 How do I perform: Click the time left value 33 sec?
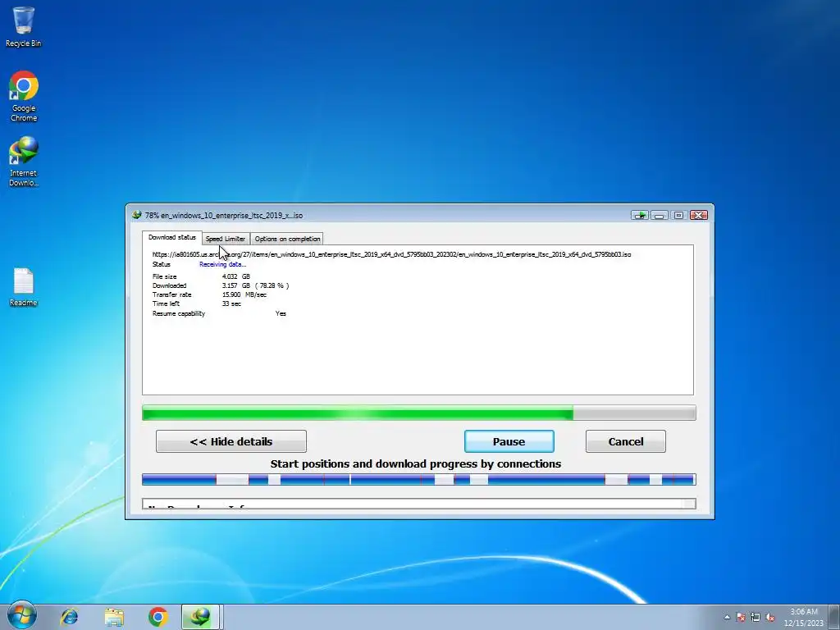(x=231, y=304)
